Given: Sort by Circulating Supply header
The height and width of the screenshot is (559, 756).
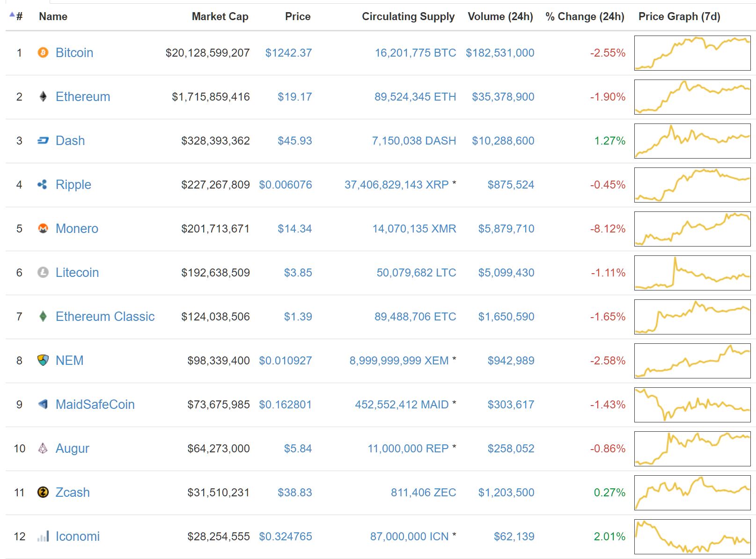Looking at the screenshot, I should click(408, 16).
